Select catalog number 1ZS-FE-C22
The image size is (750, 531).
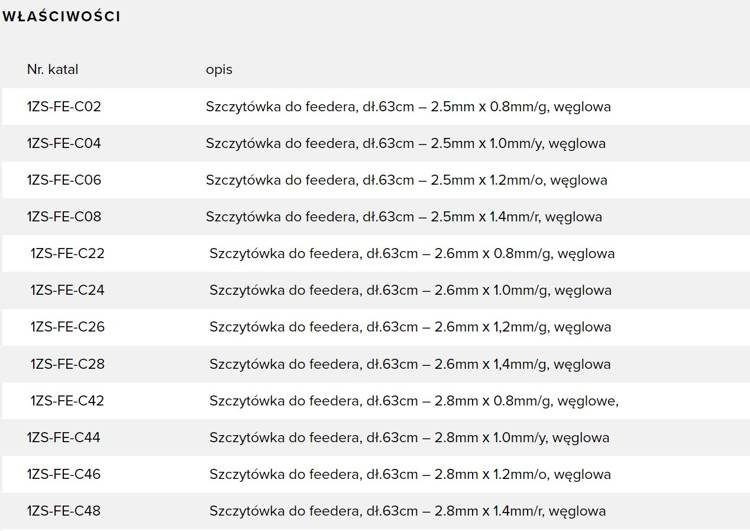coord(67,253)
